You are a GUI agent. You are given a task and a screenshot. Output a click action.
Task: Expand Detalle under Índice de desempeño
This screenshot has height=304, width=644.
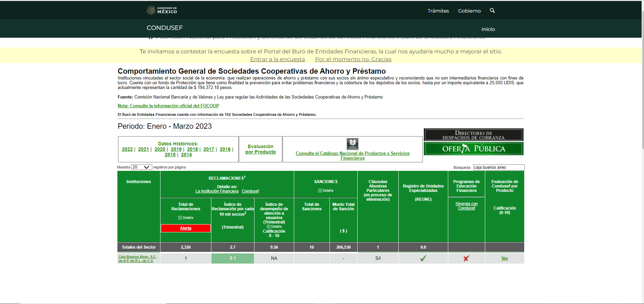click(x=274, y=227)
